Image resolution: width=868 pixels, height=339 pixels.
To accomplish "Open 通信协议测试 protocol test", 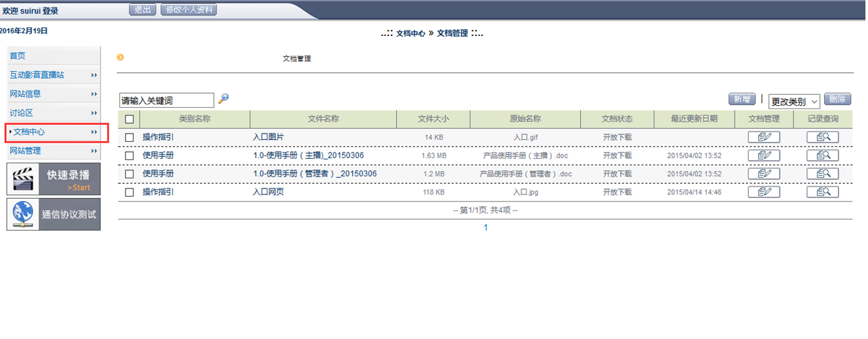I will coord(54,214).
